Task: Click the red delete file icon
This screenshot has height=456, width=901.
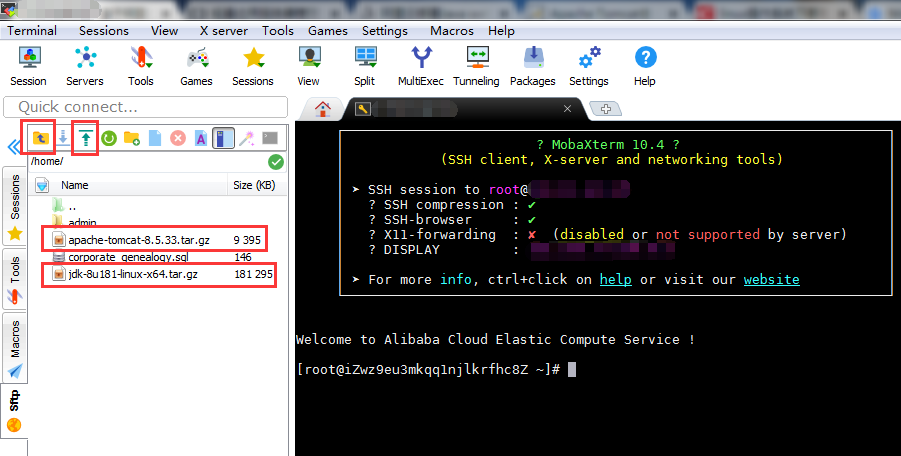Action: pos(178,138)
